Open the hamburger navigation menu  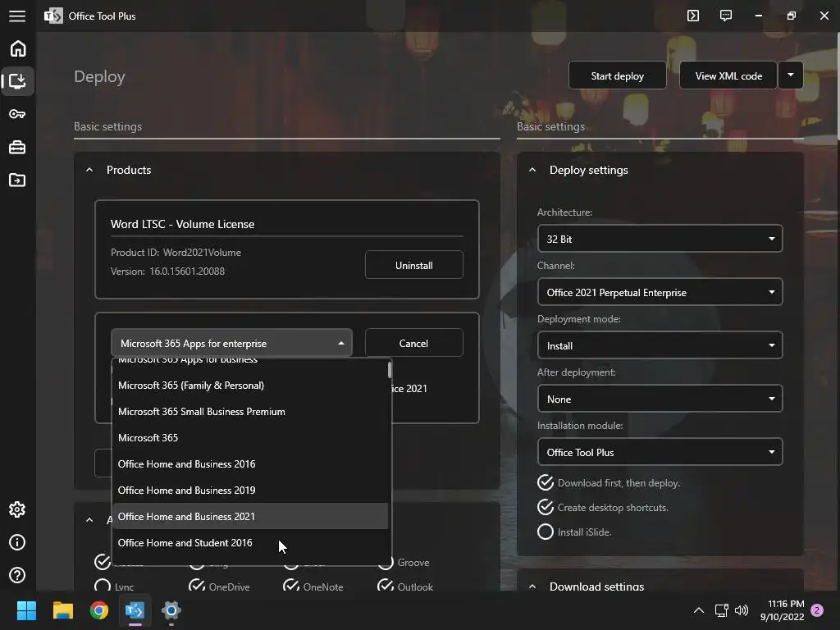pyautogui.click(x=17, y=16)
